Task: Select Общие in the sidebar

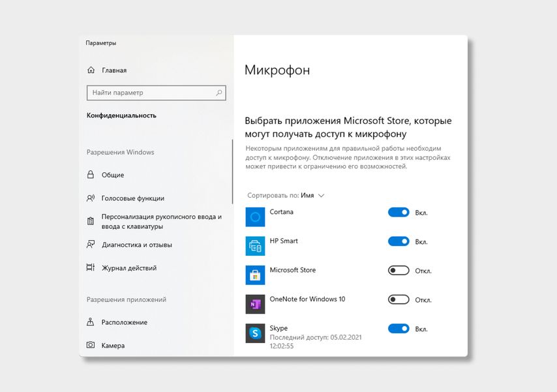Action: click(112, 175)
